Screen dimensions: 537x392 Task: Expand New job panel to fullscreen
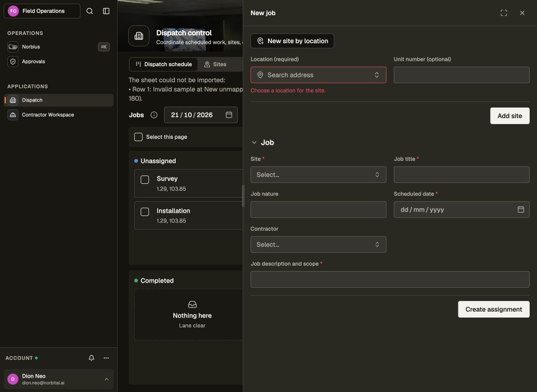504,13
